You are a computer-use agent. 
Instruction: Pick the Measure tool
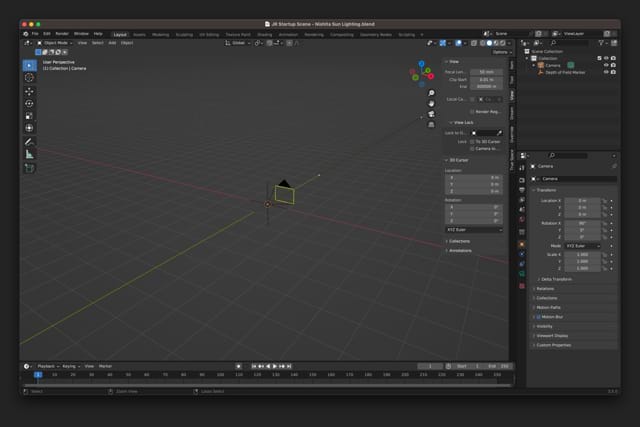click(29, 154)
